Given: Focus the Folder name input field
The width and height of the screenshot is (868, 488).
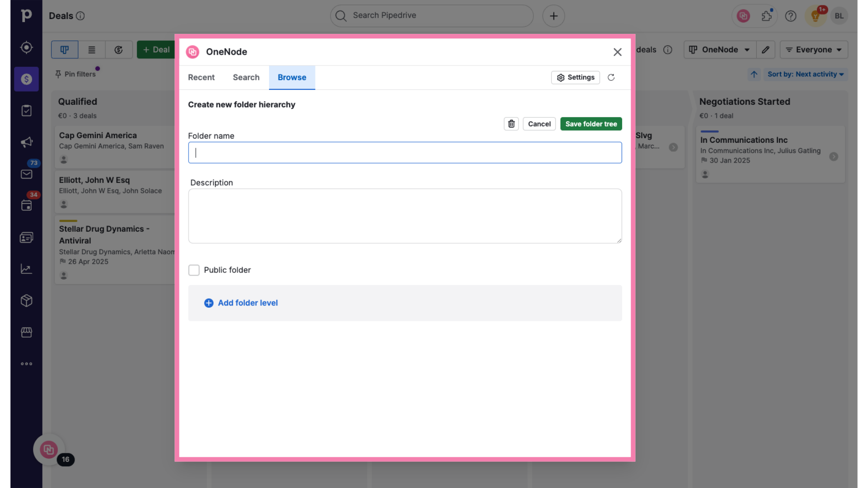Looking at the screenshot, I should (x=405, y=153).
